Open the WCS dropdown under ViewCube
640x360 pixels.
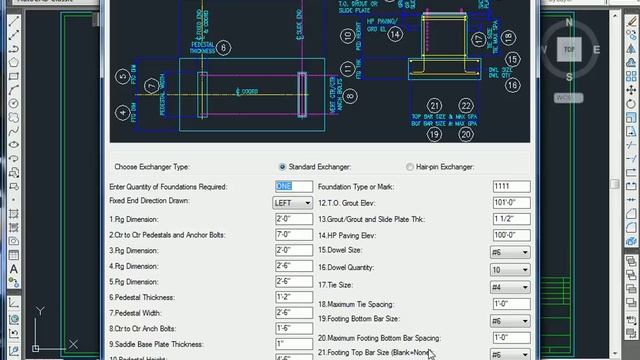569,98
